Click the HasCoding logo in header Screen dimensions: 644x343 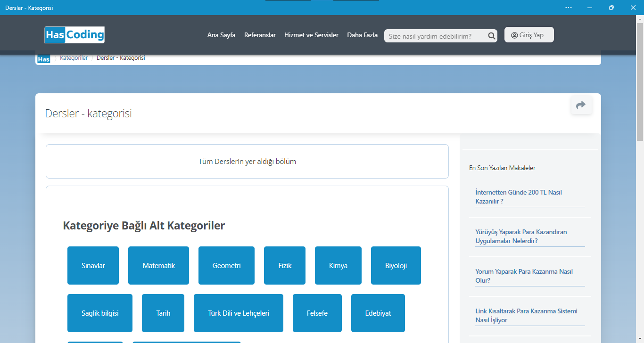pyautogui.click(x=74, y=35)
